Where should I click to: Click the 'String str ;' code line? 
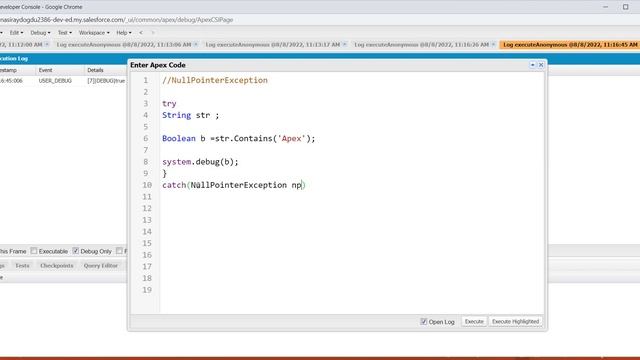tap(190, 116)
